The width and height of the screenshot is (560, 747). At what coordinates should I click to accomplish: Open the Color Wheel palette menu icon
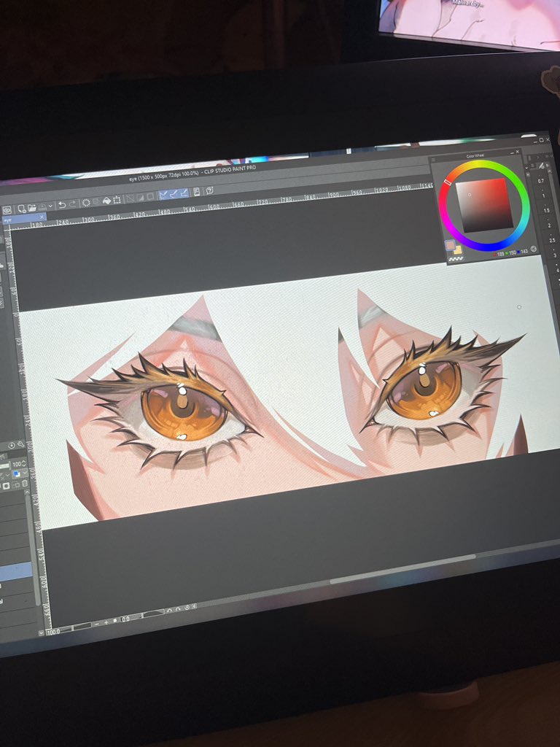point(433,160)
